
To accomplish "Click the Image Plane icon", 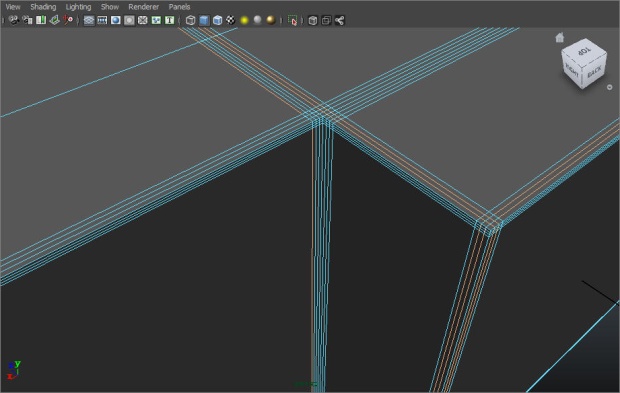I will click(54, 20).
